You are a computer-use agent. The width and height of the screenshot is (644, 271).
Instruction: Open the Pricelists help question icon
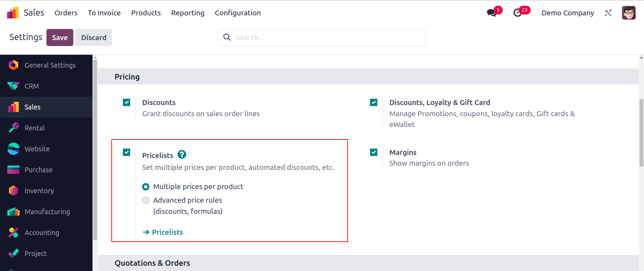click(x=182, y=154)
